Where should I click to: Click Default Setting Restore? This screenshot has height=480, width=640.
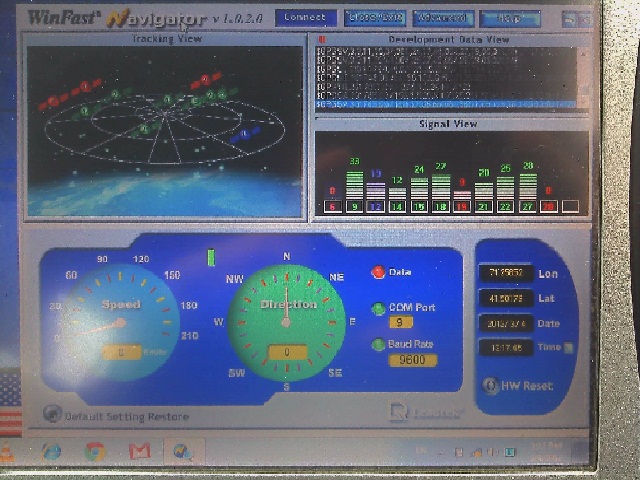coord(116,416)
